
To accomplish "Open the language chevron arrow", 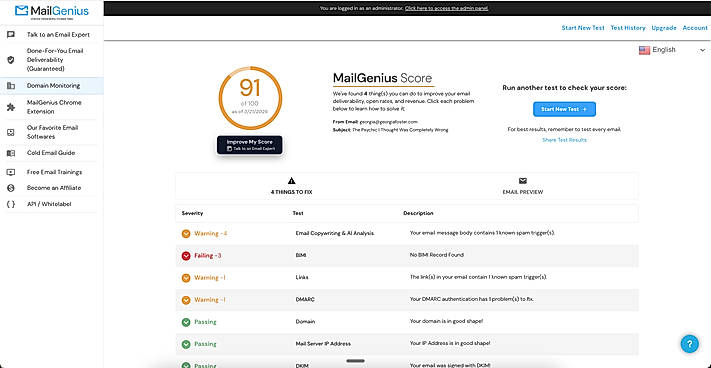I will (x=702, y=50).
